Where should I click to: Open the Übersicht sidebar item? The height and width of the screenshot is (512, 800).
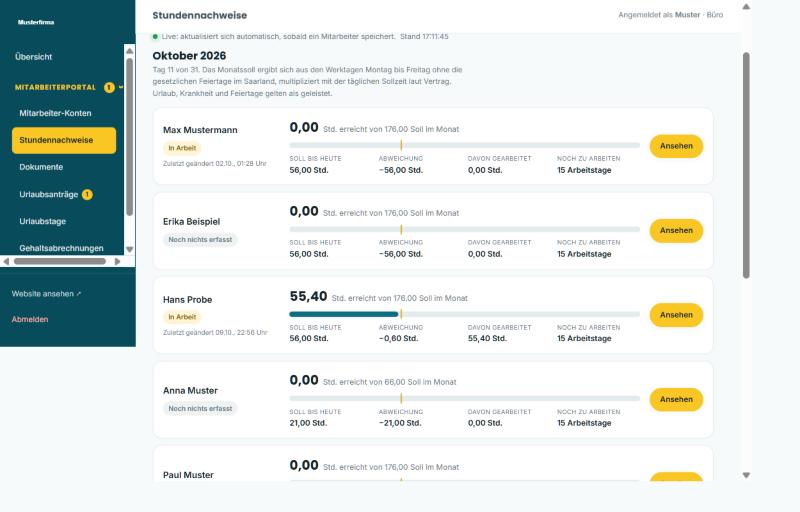point(34,57)
